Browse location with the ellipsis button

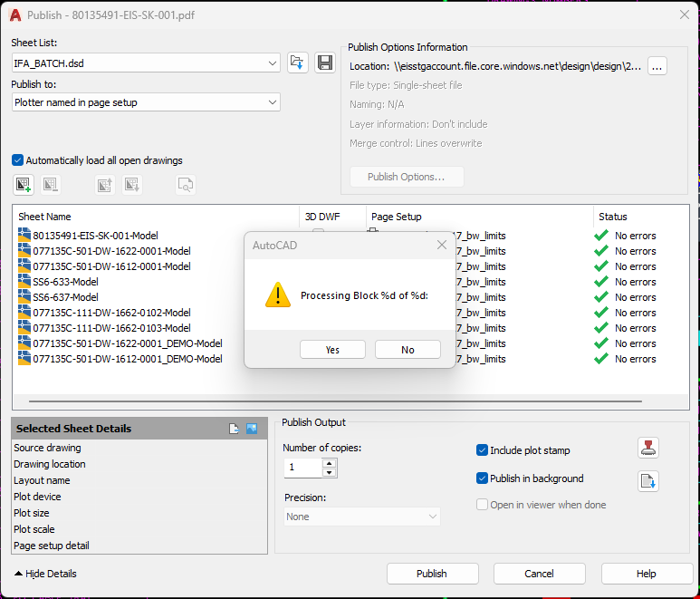click(657, 66)
